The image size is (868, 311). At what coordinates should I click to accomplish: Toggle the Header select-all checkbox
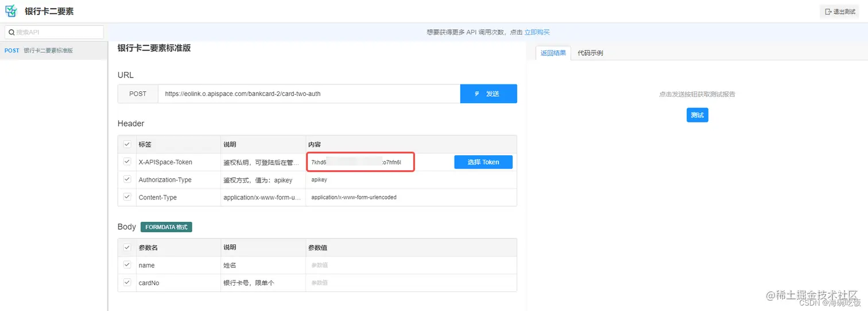pyautogui.click(x=127, y=144)
